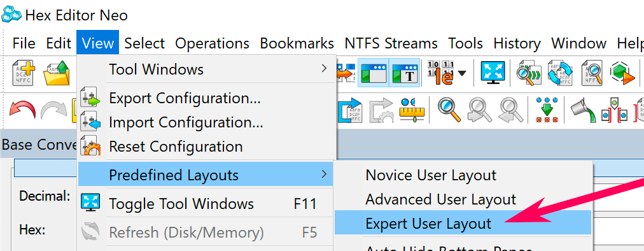Open the Select menu
This screenshot has height=251, width=644.
click(x=144, y=43)
